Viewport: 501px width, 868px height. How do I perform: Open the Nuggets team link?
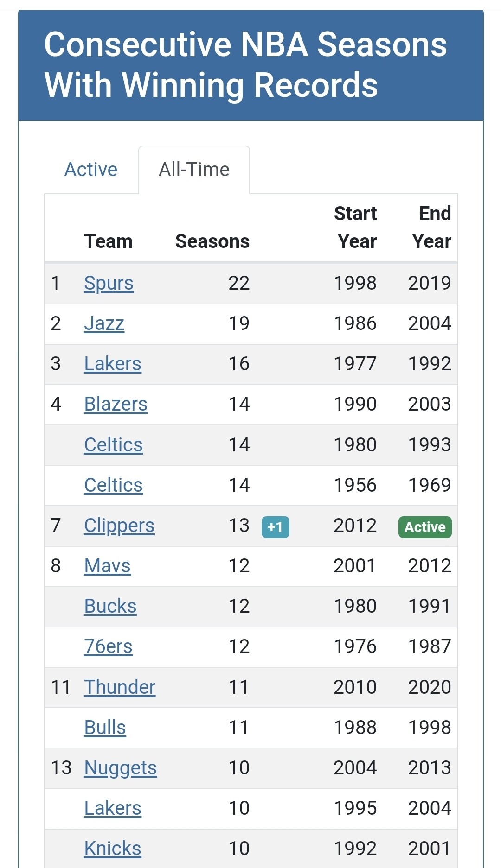coord(121,768)
